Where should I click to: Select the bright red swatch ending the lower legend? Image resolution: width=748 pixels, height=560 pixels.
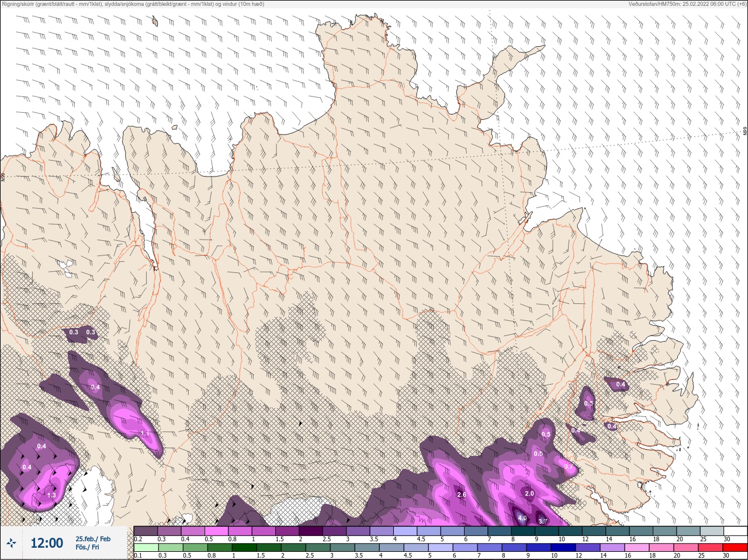[735, 548]
